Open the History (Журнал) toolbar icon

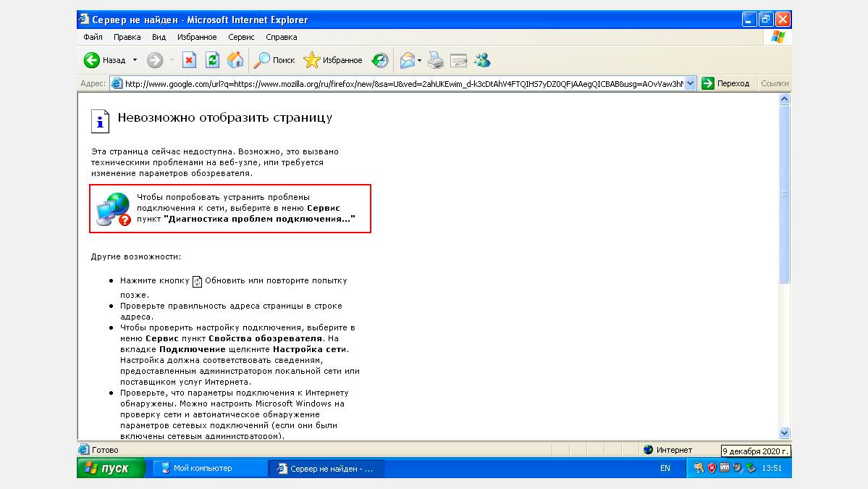coord(380,60)
